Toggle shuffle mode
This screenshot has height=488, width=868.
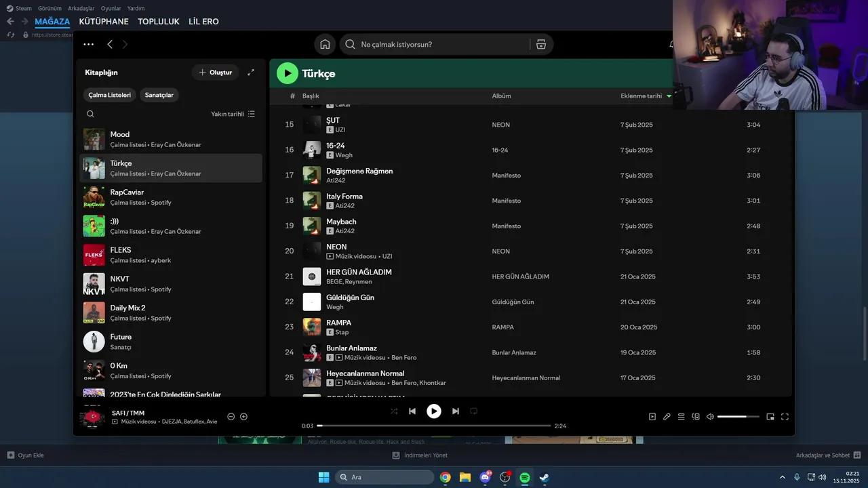pos(394,411)
